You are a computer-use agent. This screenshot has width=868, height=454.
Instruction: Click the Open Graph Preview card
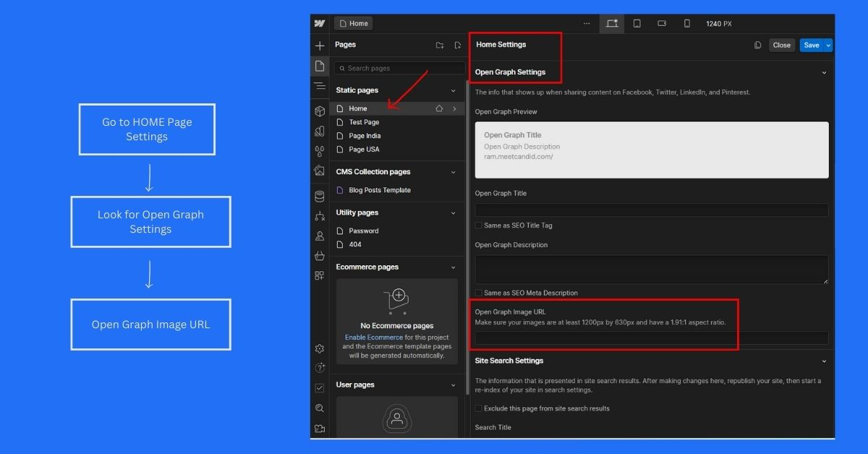coord(652,150)
